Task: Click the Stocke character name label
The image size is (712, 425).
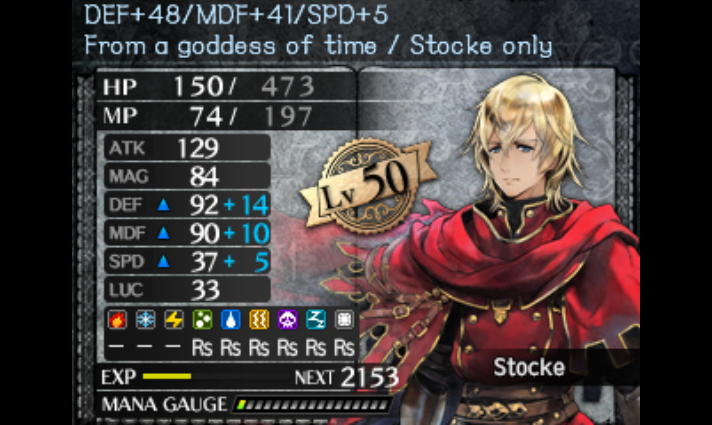Action: coord(529,367)
